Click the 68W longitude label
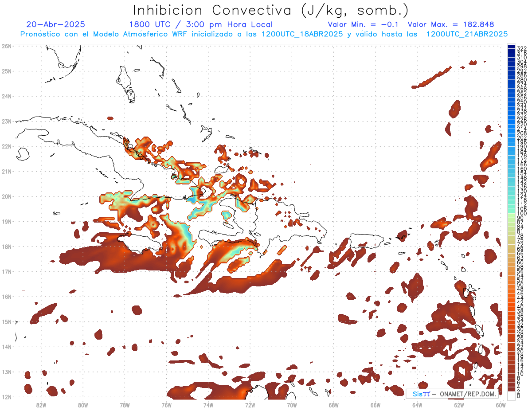 pyautogui.click(x=334, y=405)
